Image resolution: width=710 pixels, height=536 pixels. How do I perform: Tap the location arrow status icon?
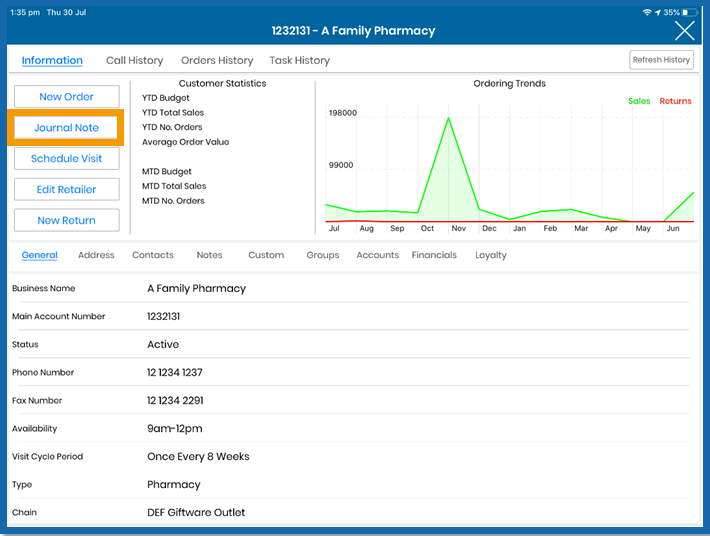[658, 12]
